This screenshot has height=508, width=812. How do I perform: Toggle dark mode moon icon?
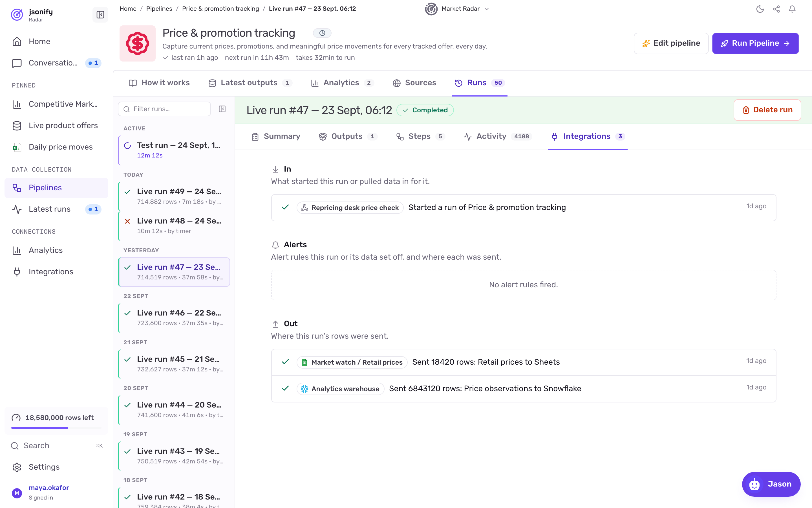click(x=760, y=9)
